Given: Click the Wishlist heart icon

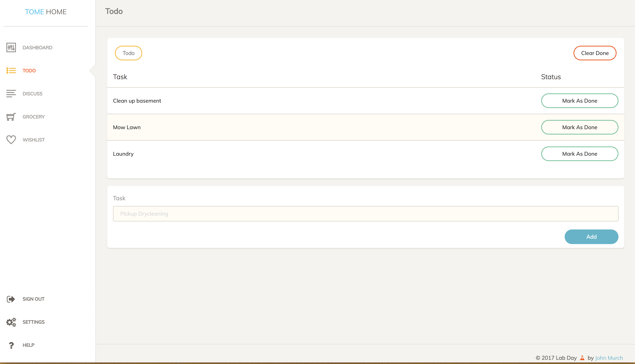Looking at the screenshot, I should (11, 140).
